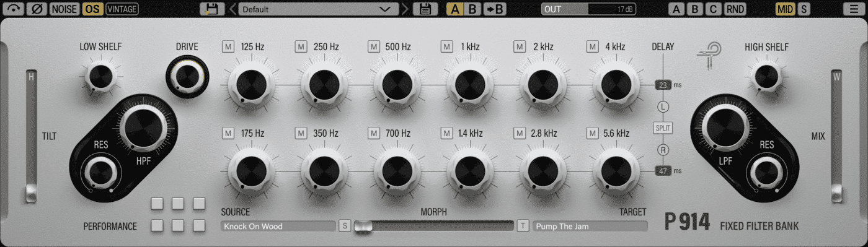Click the save icon right of preset arrows
The image size is (868, 247).
pos(425,9)
